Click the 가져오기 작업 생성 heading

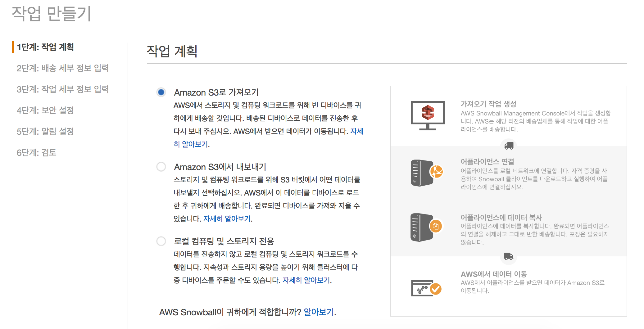pyautogui.click(x=488, y=104)
